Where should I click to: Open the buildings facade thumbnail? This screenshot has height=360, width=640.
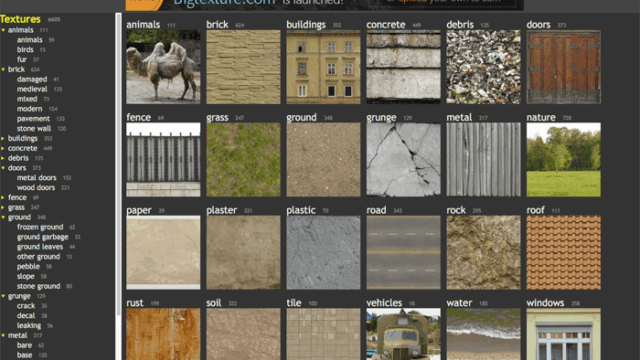click(323, 67)
